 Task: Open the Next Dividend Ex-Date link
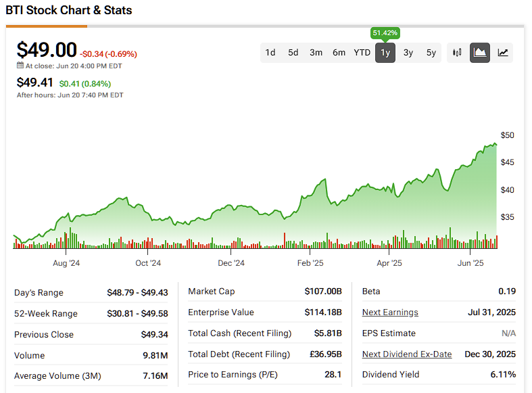407,354
